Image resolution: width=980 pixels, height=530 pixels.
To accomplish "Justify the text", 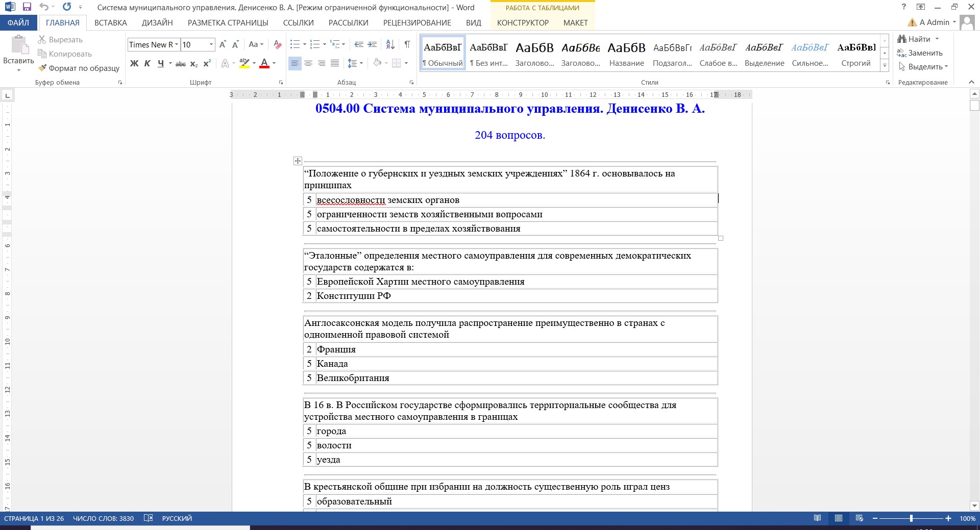I will click(x=335, y=63).
